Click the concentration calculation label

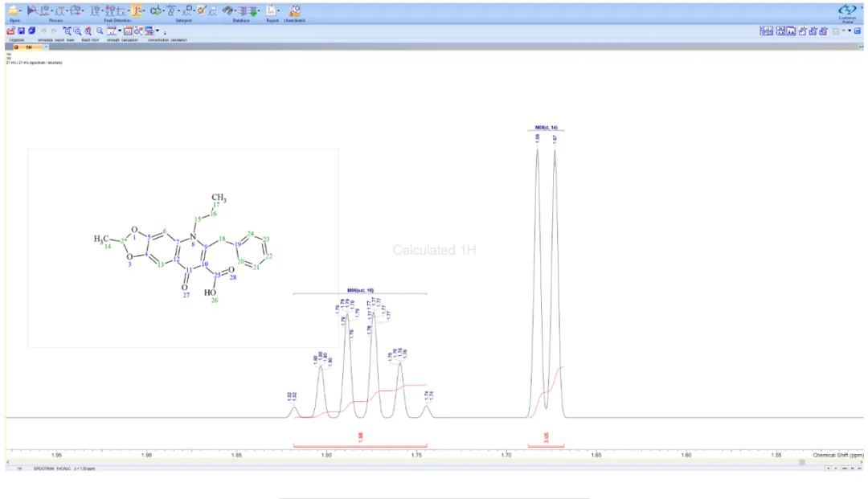pyautogui.click(x=167, y=40)
